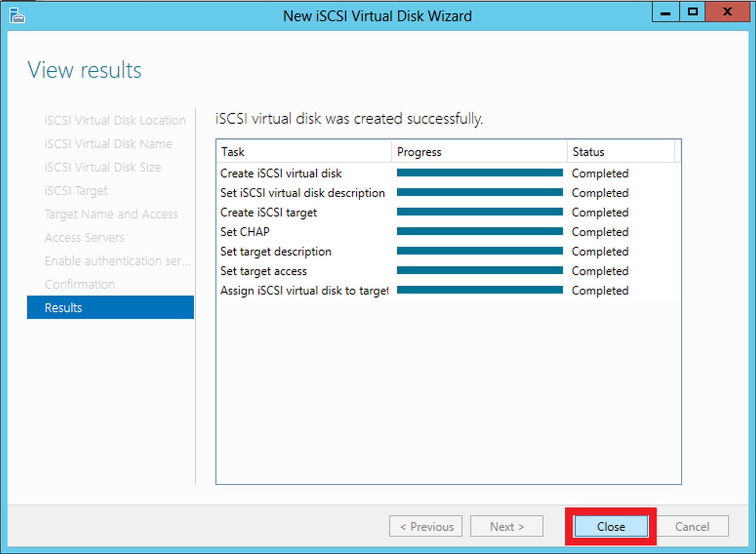Click Completed status for Set target access
Screen dimensions: 756x554
tap(600, 271)
